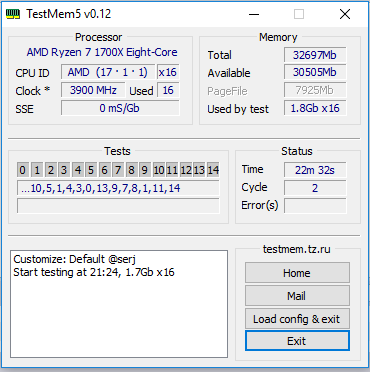Click the Exit button
This screenshot has width=370, height=372.
tap(297, 341)
